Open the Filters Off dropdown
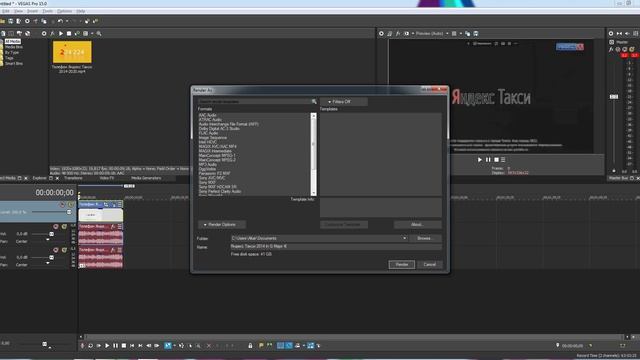The image size is (640, 360). pos(344,102)
